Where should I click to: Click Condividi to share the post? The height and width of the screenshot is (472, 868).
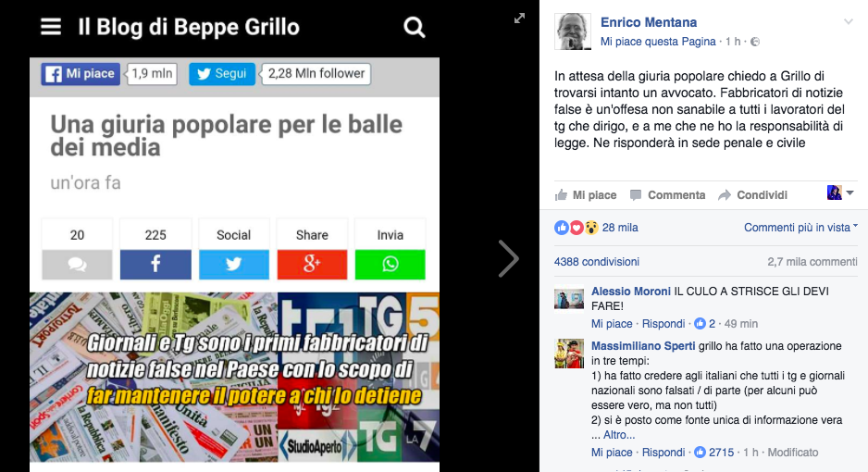click(x=753, y=194)
